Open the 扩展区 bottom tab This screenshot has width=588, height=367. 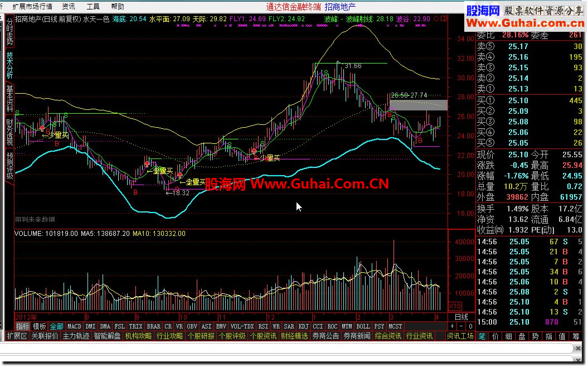17,336
